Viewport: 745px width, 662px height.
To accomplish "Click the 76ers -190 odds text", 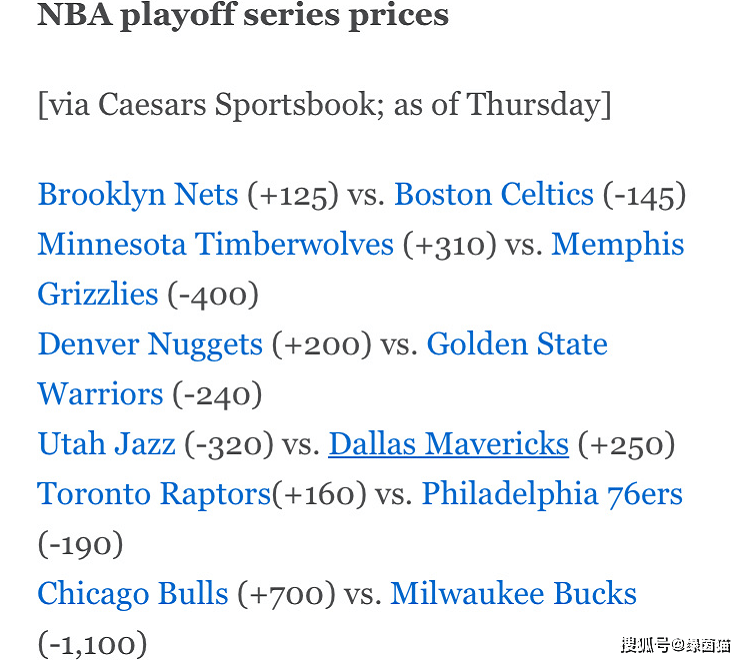I will coord(80,544).
